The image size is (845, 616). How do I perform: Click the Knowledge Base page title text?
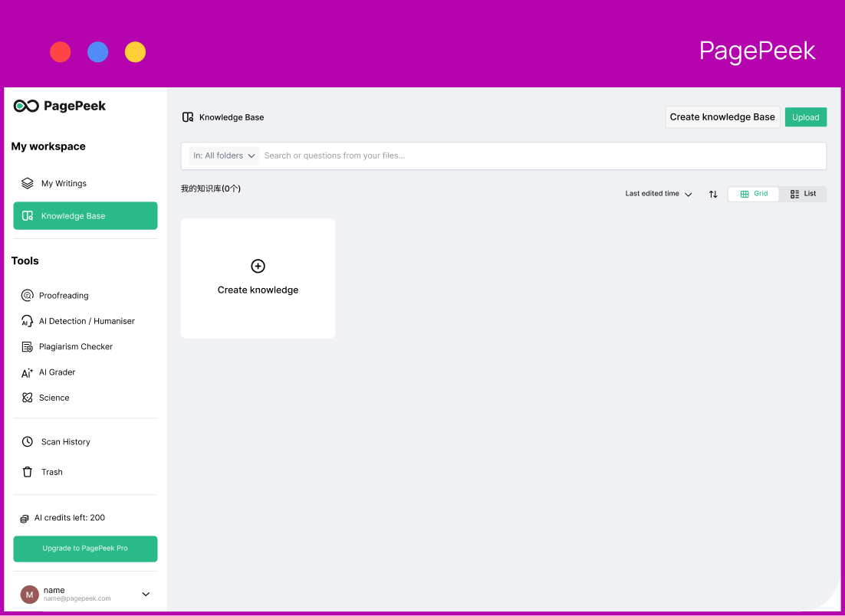(x=232, y=117)
